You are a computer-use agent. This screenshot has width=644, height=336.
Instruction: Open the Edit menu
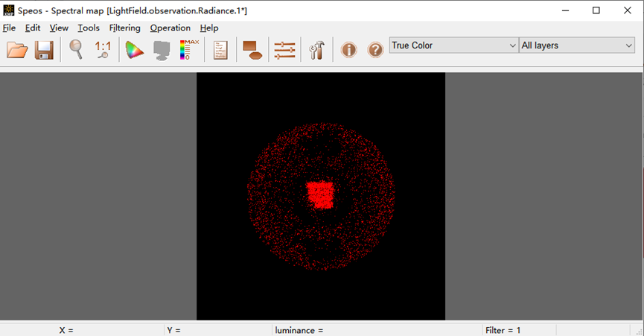coord(33,28)
